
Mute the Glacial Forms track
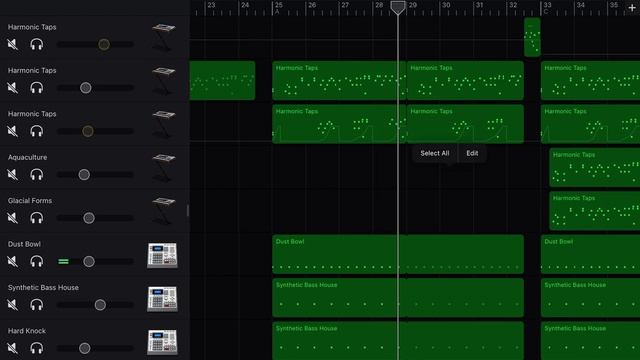pyautogui.click(x=13, y=218)
